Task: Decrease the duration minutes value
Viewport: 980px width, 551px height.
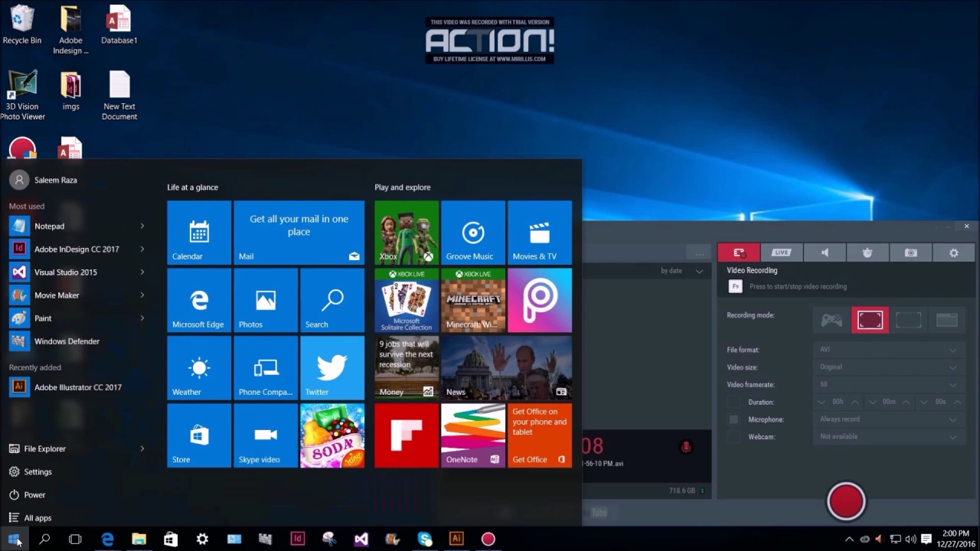Action: pyautogui.click(x=873, y=402)
